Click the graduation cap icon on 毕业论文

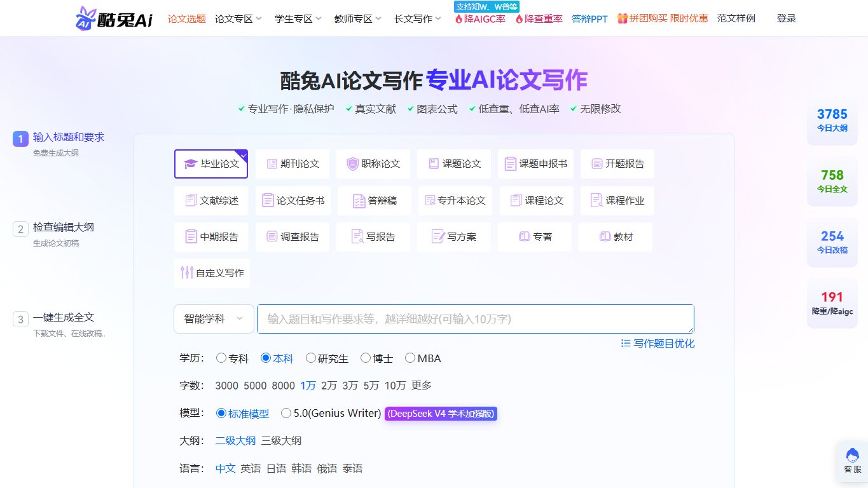click(191, 164)
